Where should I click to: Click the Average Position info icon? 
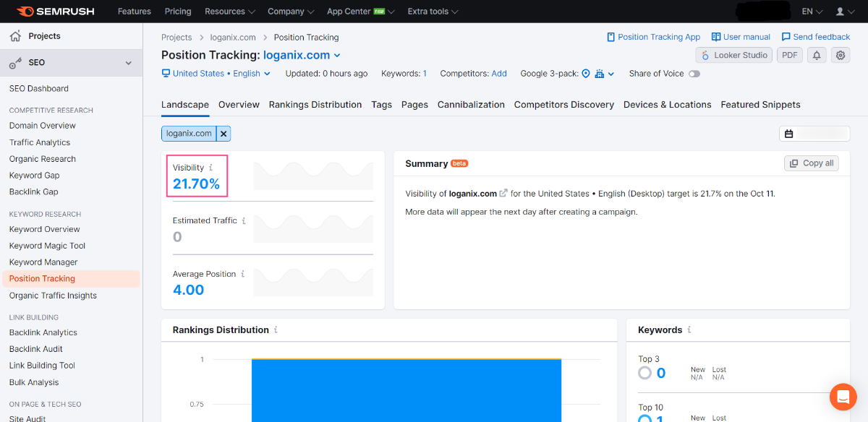click(x=242, y=274)
